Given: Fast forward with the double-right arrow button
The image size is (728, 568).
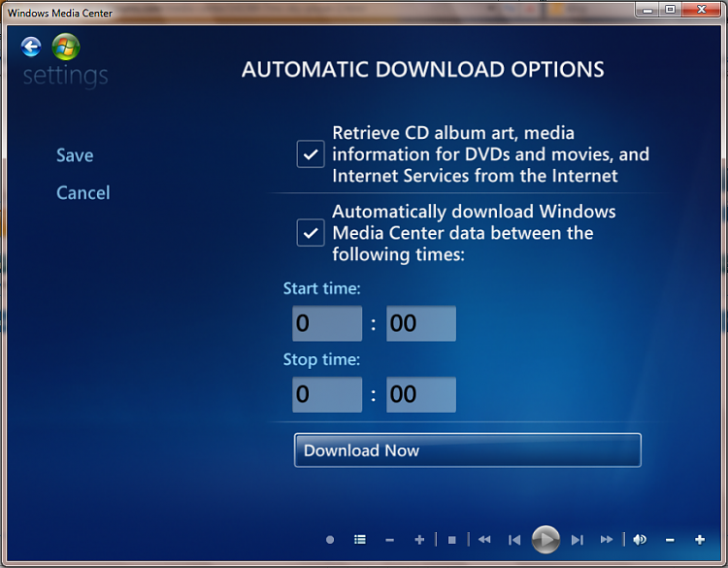Looking at the screenshot, I should click(x=607, y=540).
